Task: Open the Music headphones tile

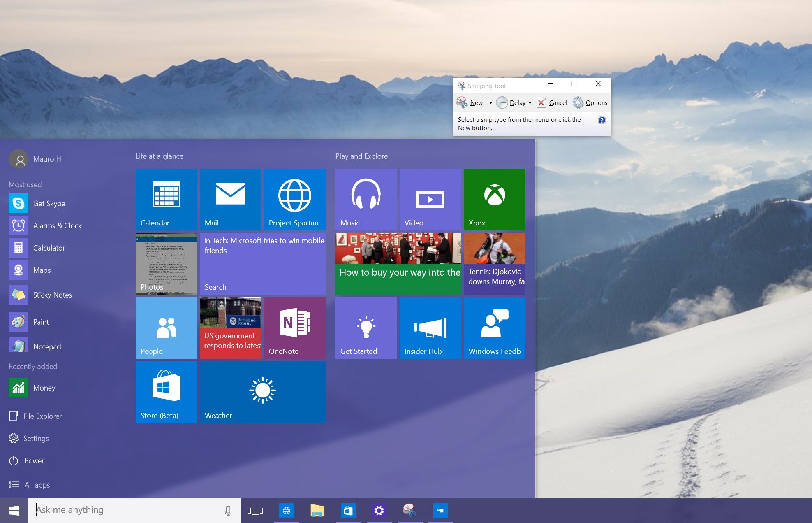Action: tap(366, 199)
